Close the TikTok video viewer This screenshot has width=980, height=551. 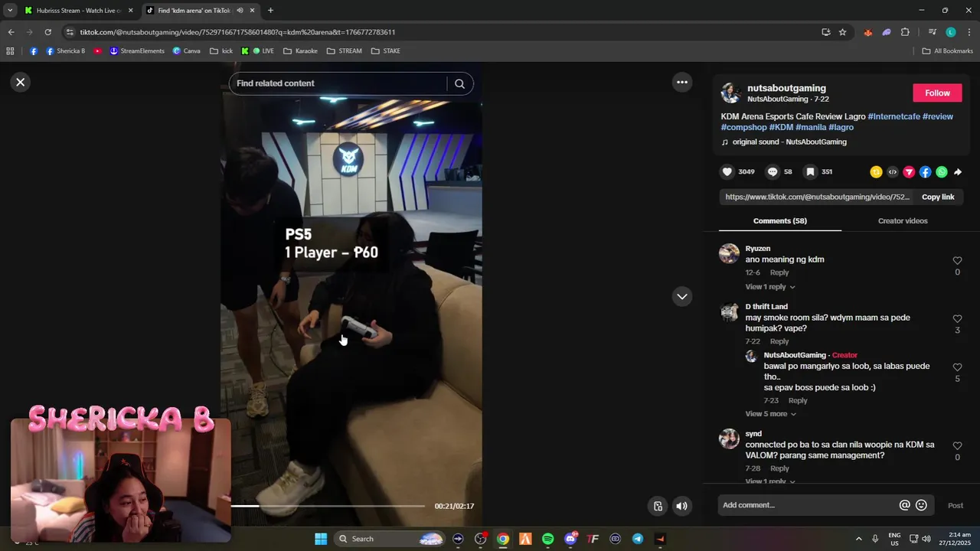point(21,82)
